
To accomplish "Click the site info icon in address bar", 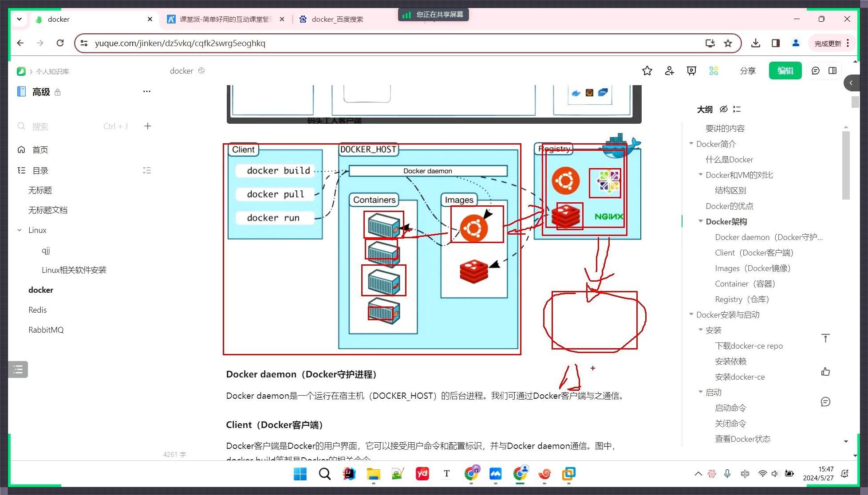I will [x=84, y=43].
